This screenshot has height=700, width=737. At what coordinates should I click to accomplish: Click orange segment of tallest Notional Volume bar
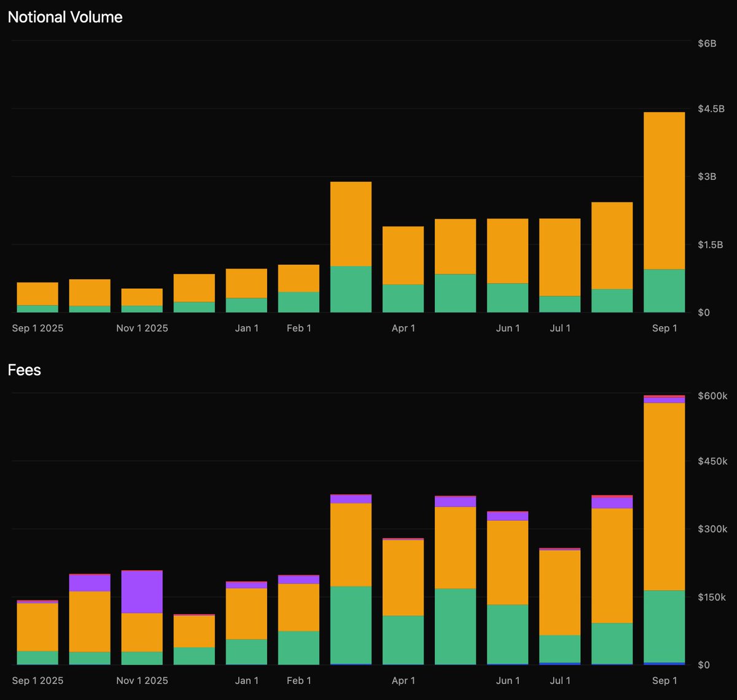pos(664,191)
